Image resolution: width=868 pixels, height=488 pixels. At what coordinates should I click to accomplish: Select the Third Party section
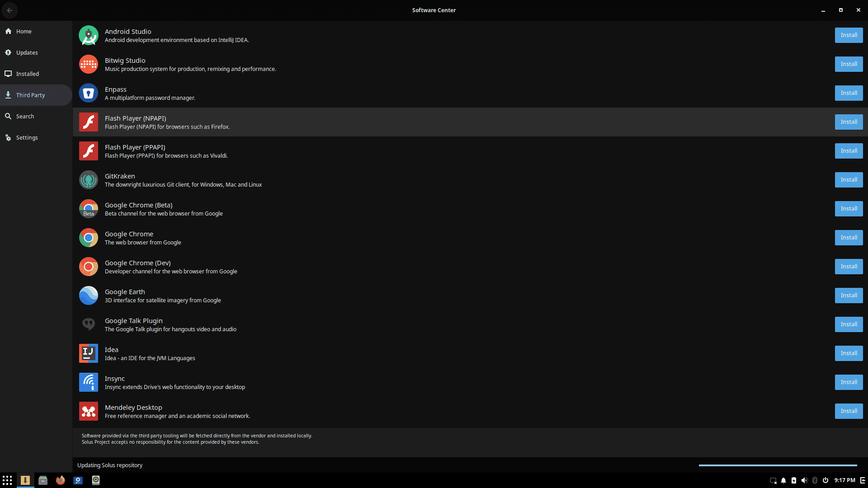tap(30, 95)
